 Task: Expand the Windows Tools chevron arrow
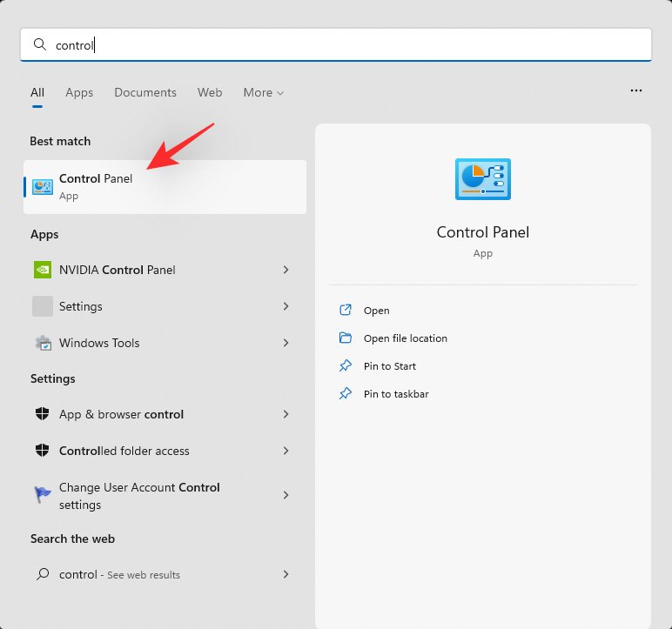click(286, 343)
